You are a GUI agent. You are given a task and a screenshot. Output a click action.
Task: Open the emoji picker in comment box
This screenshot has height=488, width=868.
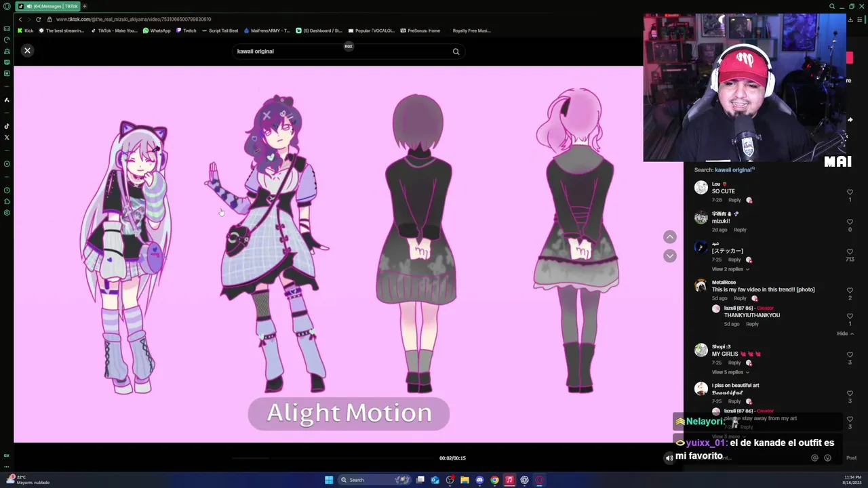point(827,457)
